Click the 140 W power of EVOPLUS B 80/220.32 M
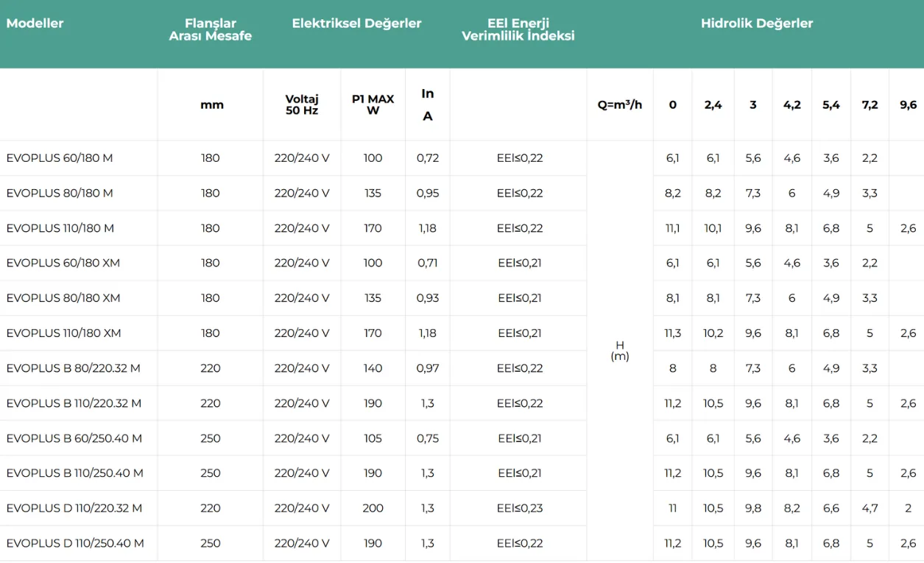The height and width of the screenshot is (563, 924). point(373,368)
